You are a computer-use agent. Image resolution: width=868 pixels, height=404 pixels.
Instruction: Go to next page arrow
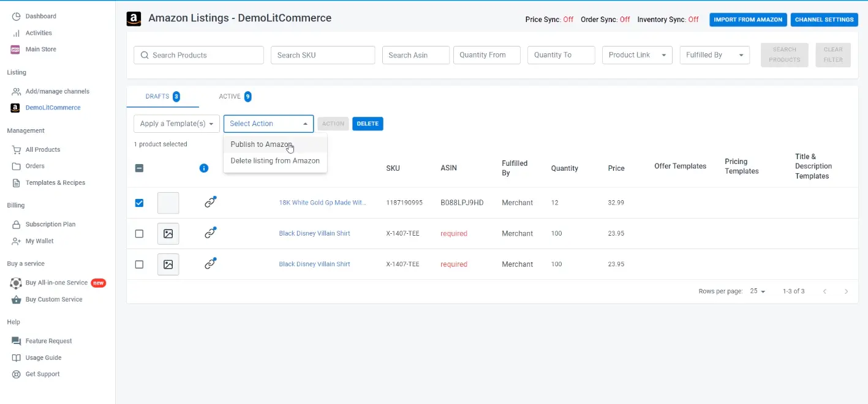[847, 291]
